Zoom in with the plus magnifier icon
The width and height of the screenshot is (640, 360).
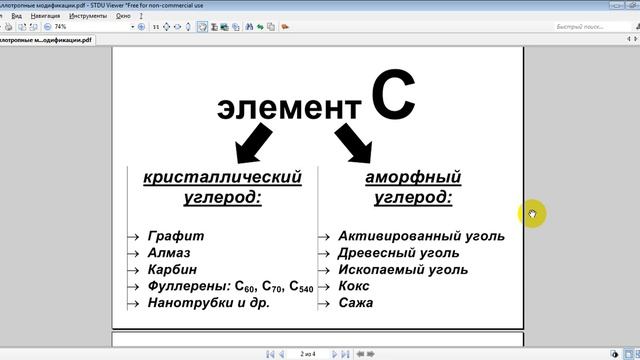click(x=141, y=27)
